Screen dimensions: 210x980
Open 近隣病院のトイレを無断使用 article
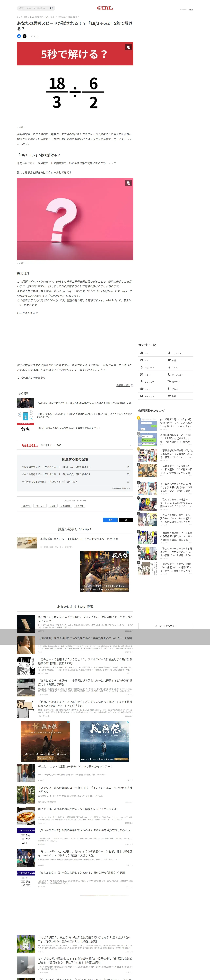tap(75, 965)
